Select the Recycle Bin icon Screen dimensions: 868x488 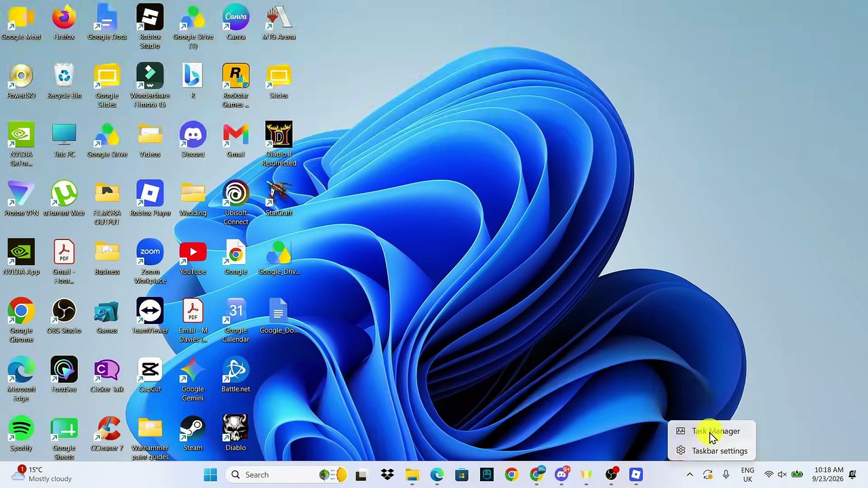[x=64, y=81]
